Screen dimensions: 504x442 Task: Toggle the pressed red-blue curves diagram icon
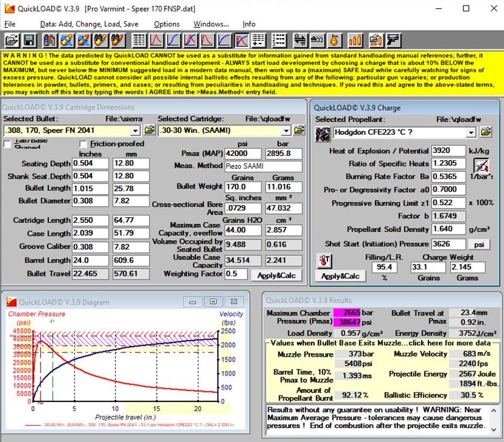tap(241, 41)
